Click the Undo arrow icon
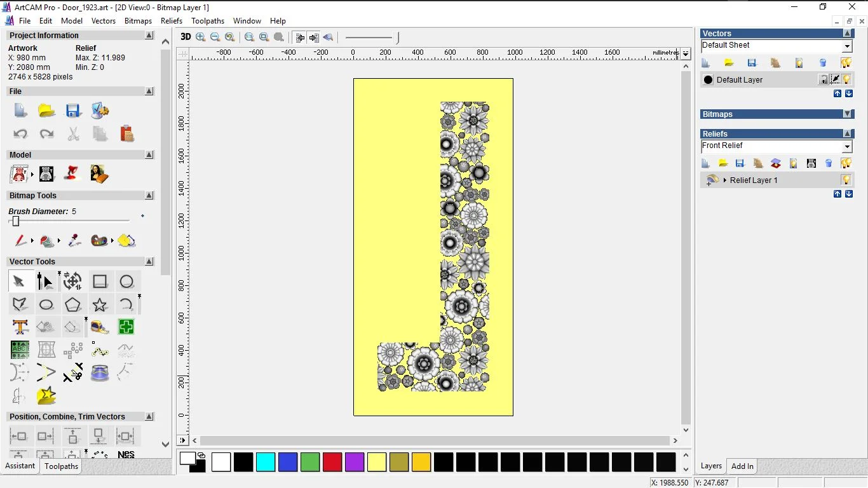Screen dimensions: 868x488 click(20, 134)
